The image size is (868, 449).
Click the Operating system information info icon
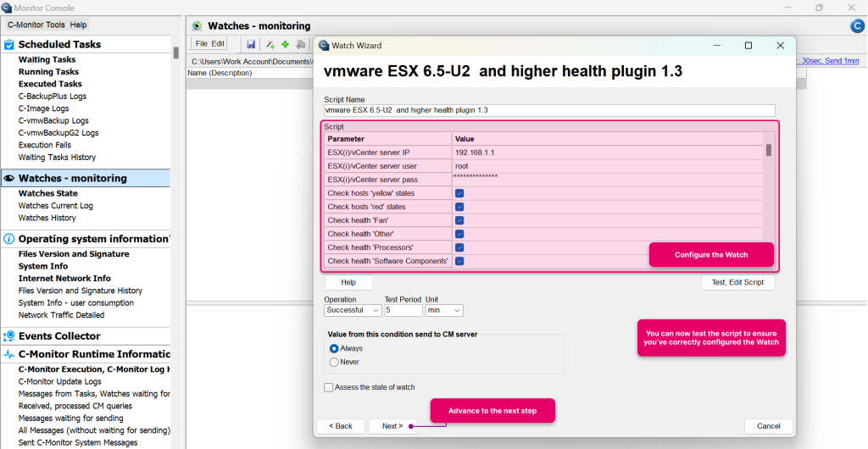[9, 239]
